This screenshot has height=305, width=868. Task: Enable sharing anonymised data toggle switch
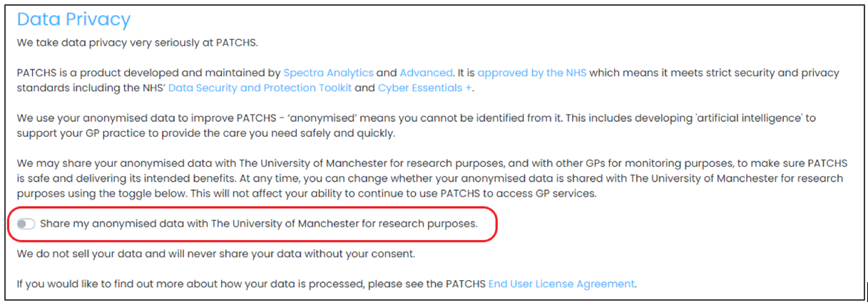coord(26,224)
